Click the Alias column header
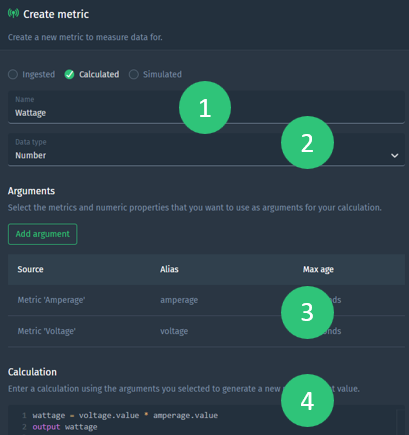This screenshot has height=435, width=409. tap(169, 269)
